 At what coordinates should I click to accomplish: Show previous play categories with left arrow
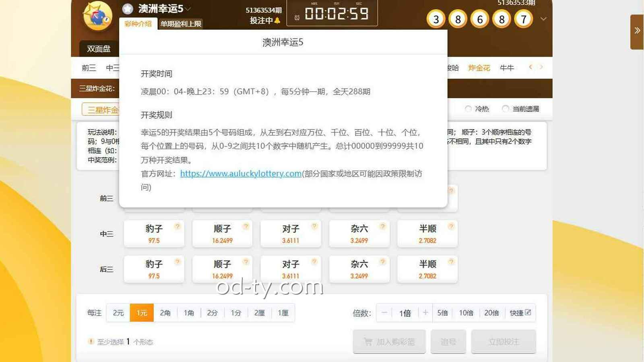pyautogui.click(x=530, y=67)
